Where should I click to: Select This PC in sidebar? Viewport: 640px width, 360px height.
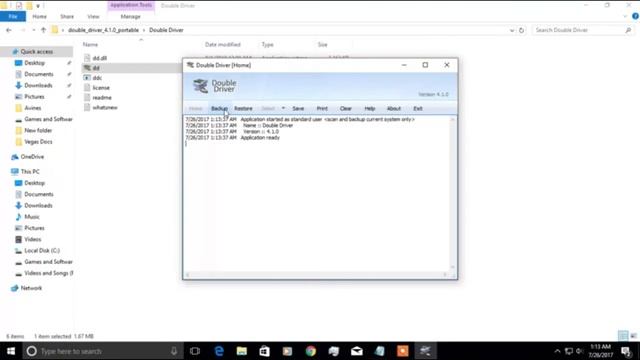pos(30,172)
